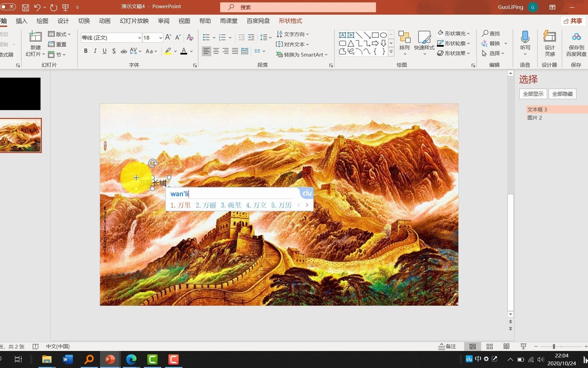588x368 pixels.
Task: Open the Animations tab
Action: [105, 21]
